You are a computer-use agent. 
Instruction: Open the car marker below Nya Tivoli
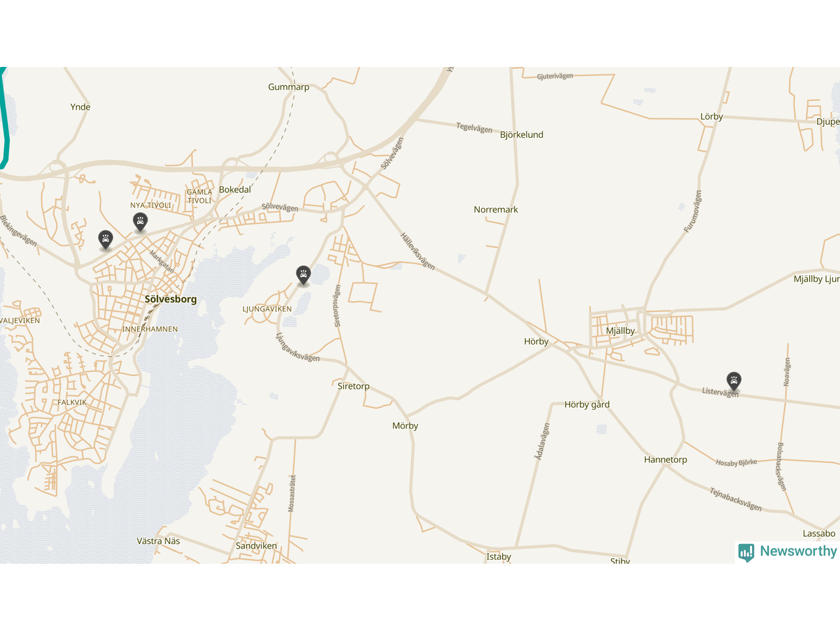coord(140,222)
